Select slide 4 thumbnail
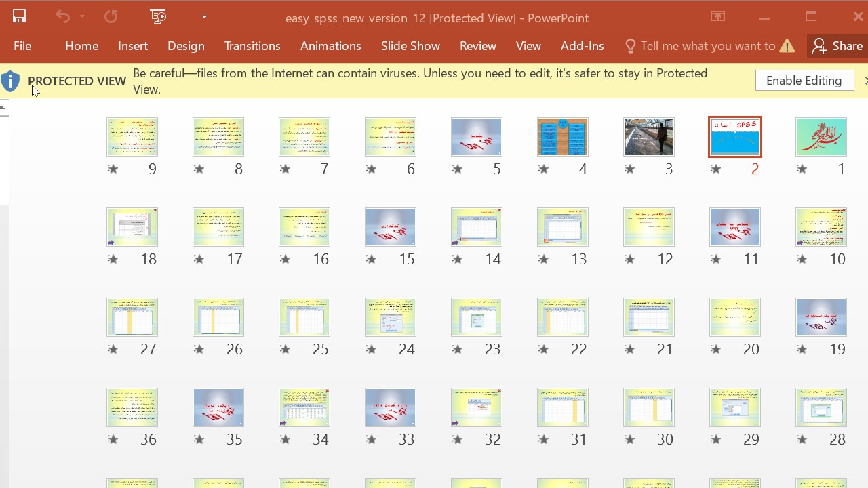868x488 pixels. [x=562, y=137]
